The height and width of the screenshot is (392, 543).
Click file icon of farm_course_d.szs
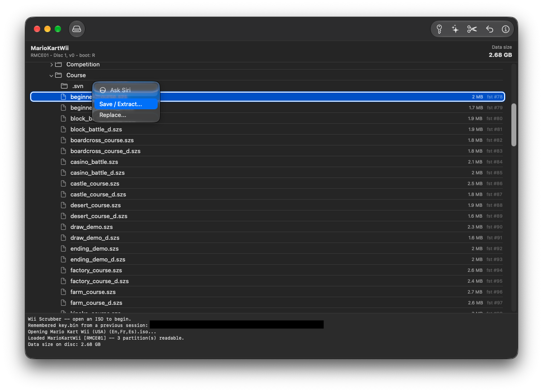(x=64, y=303)
